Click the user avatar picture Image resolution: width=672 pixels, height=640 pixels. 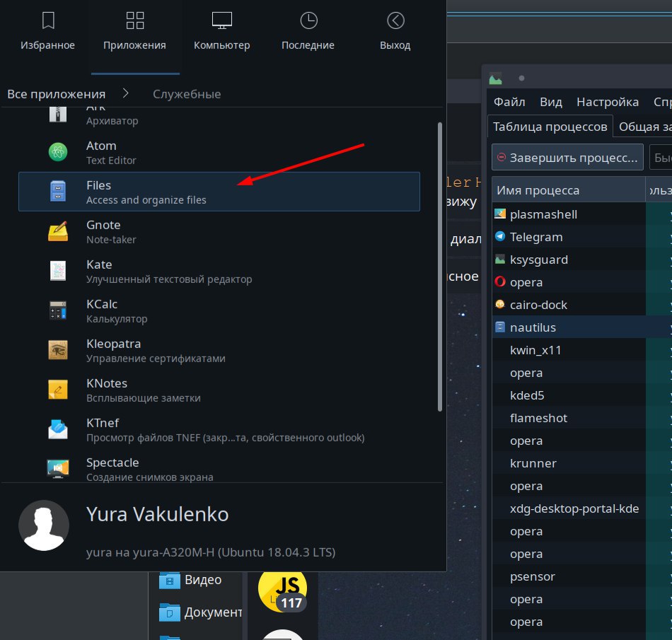44,525
